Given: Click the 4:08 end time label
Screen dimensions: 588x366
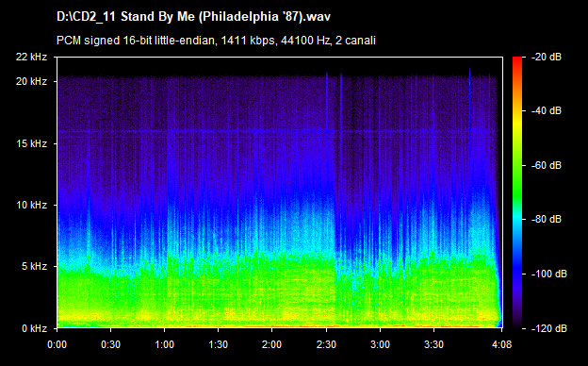Looking at the screenshot, I should tap(502, 344).
